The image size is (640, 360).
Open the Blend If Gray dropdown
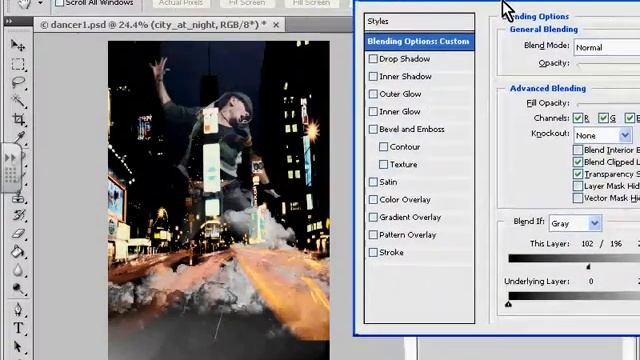tap(576, 223)
